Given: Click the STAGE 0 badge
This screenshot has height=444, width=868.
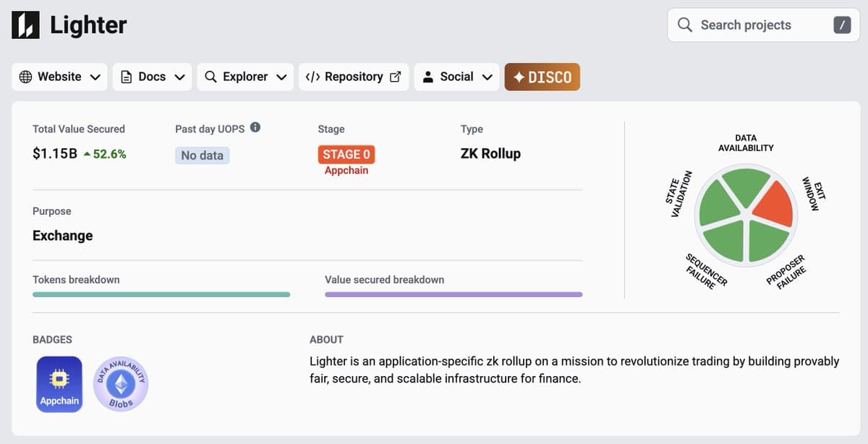Looking at the screenshot, I should (x=346, y=154).
